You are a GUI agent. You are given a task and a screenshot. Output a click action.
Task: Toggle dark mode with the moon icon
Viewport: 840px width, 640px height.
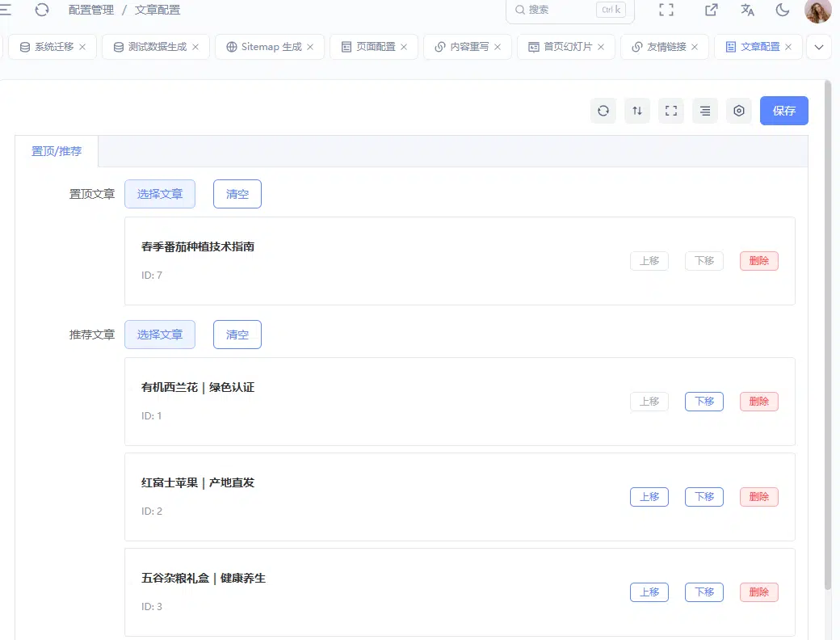[783, 10]
